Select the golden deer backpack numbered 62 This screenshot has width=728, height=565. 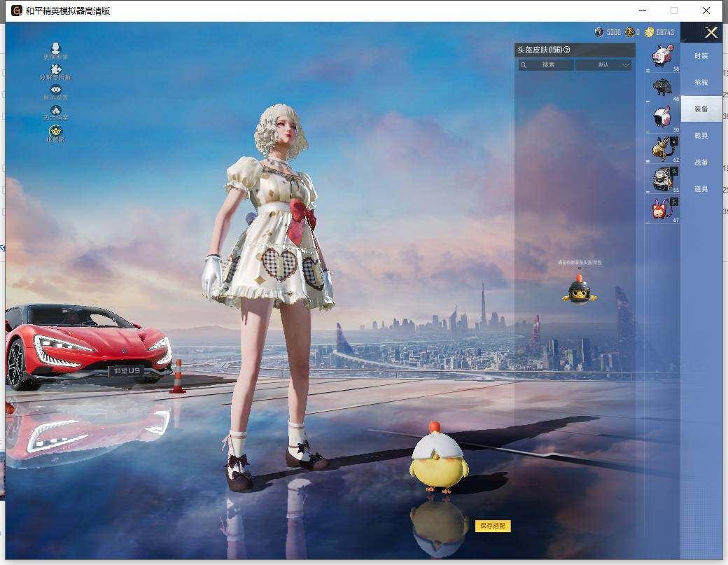[662, 148]
